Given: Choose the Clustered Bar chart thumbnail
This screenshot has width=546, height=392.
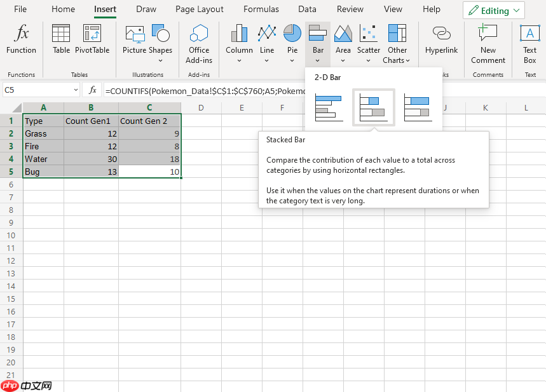Looking at the screenshot, I should (x=329, y=107).
